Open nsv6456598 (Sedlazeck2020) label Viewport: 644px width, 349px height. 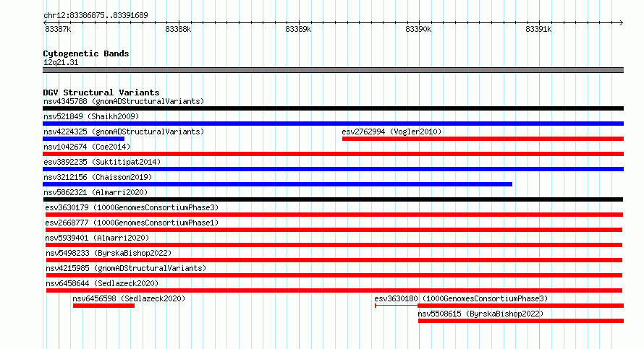point(129,298)
